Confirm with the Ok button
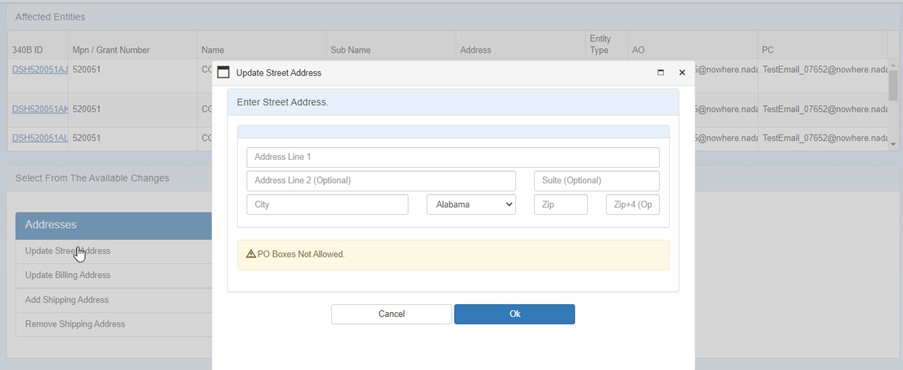This screenshot has height=370, width=903. point(514,314)
